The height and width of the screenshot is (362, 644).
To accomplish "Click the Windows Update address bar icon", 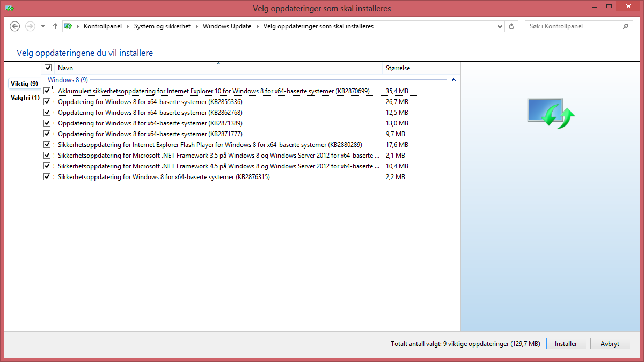I will tap(68, 26).
